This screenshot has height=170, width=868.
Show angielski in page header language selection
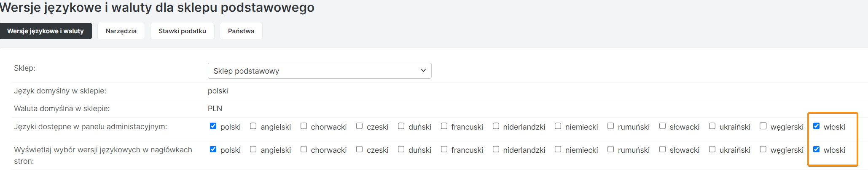[253, 149]
